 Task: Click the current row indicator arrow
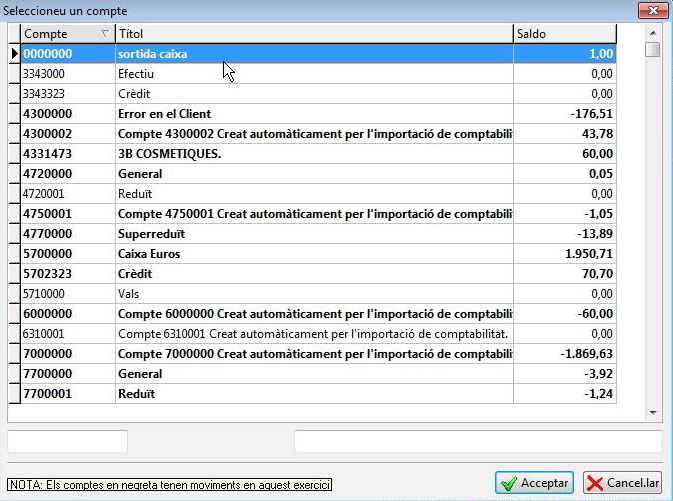15,54
